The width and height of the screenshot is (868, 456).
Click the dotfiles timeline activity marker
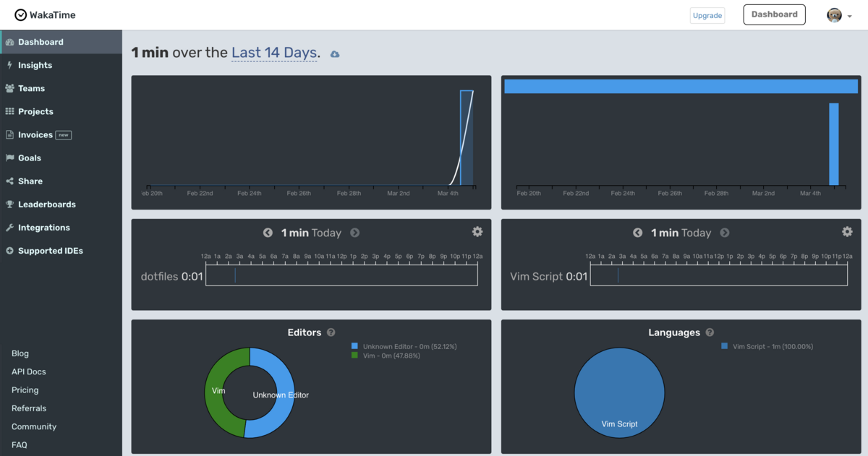click(x=235, y=275)
